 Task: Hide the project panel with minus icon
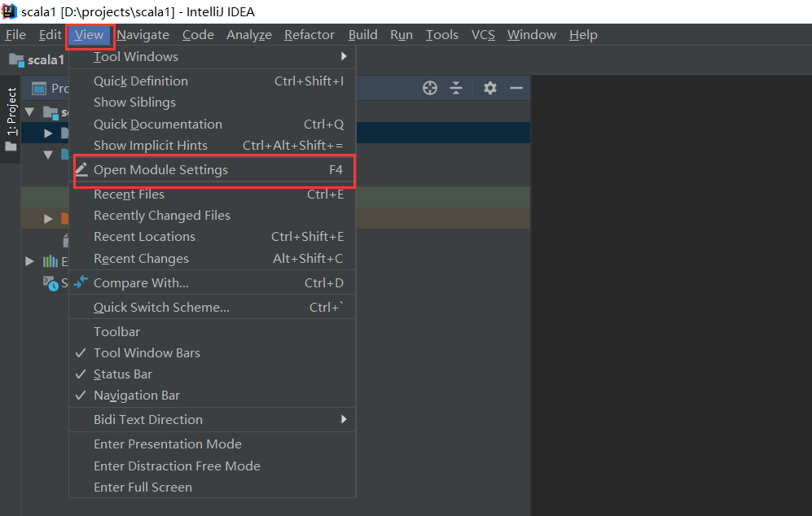tap(516, 88)
